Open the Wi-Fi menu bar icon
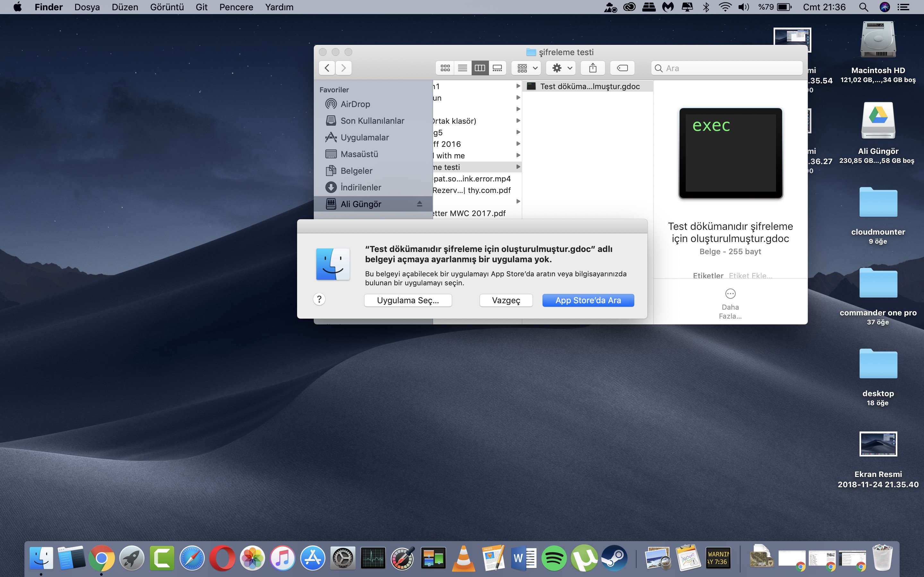This screenshot has width=924, height=577. click(725, 7)
